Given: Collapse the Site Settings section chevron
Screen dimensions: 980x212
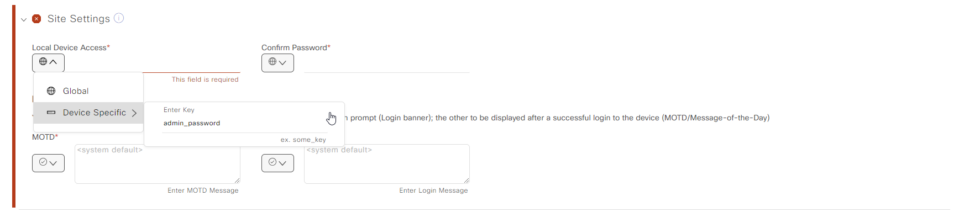Looking at the screenshot, I should (24, 19).
